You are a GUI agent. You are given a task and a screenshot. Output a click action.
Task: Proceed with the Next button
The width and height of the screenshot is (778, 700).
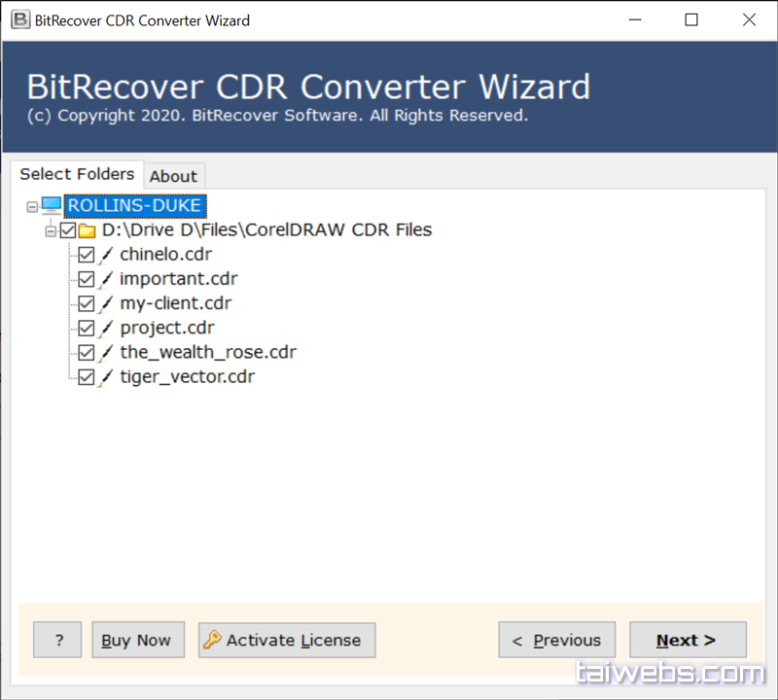point(688,640)
